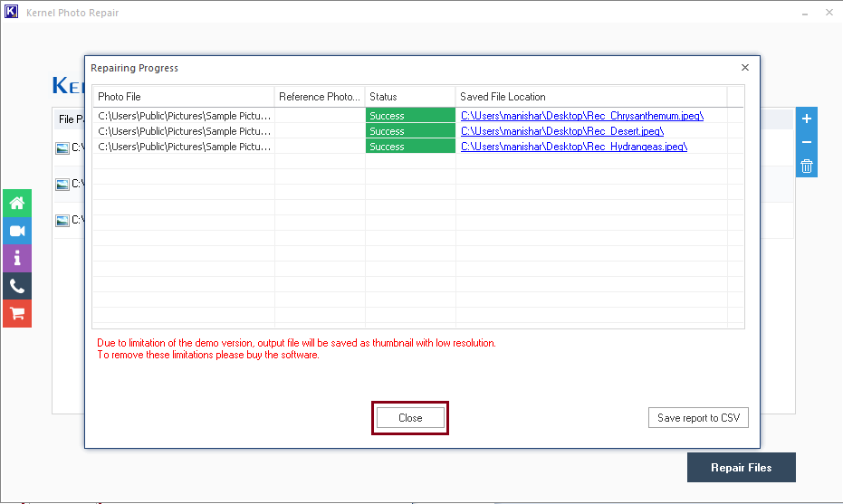This screenshot has width=843, height=504.
Task: Click the Status column header
Action: (410, 97)
